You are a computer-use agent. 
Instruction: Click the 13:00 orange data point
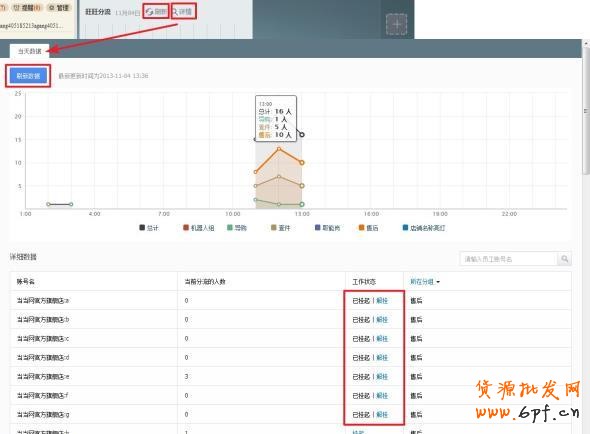tap(302, 163)
